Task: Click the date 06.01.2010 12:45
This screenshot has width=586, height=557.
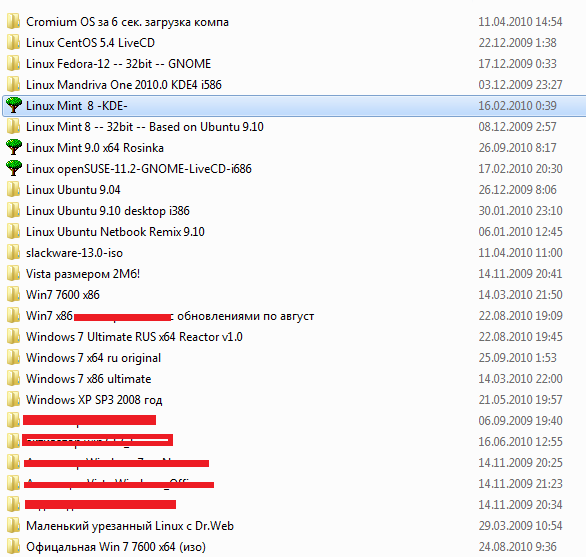Action: point(520,232)
